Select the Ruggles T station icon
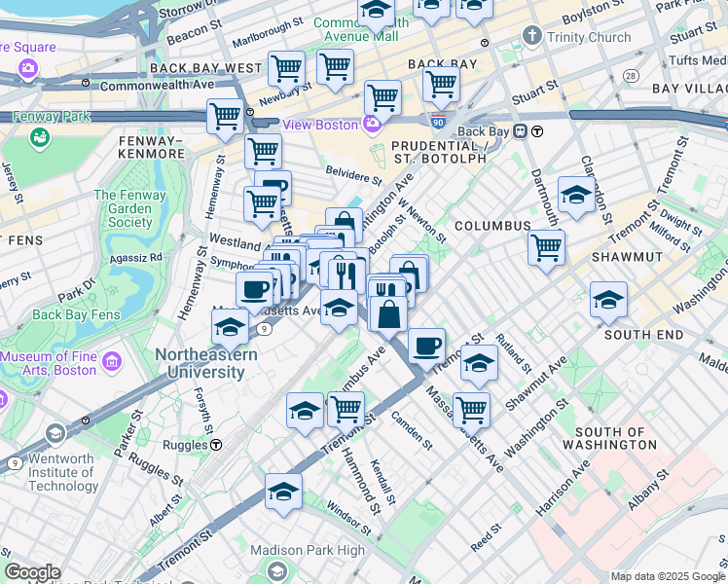 216,445
